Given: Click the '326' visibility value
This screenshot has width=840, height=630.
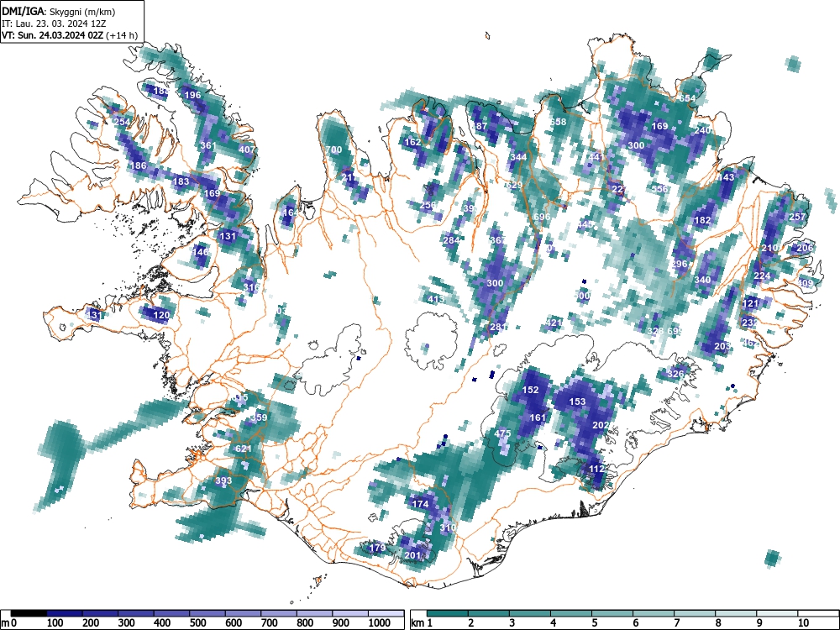Looking at the screenshot, I should point(675,374).
